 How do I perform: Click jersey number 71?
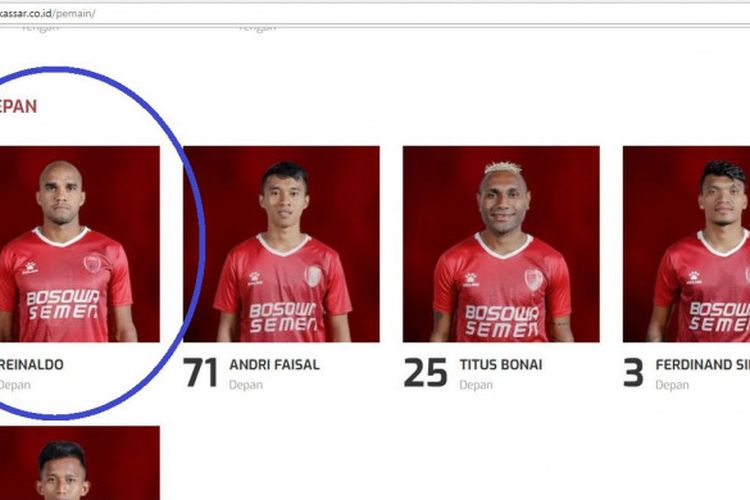(200, 373)
